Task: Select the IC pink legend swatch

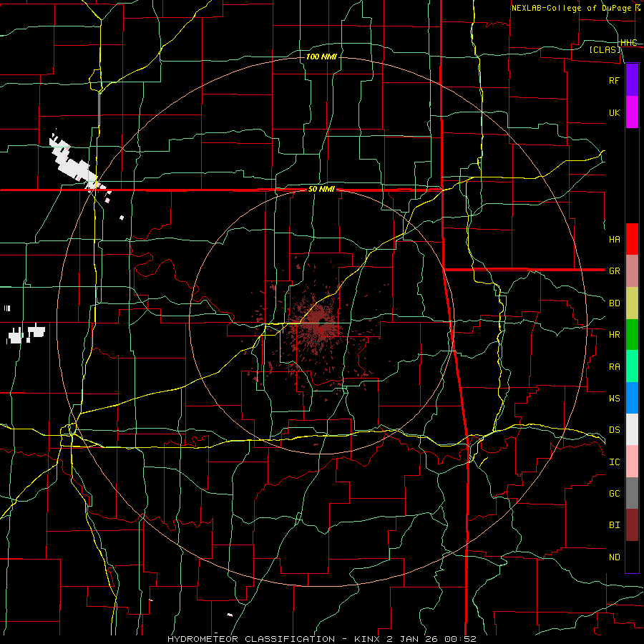Action: pyautogui.click(x=632, y=462)
